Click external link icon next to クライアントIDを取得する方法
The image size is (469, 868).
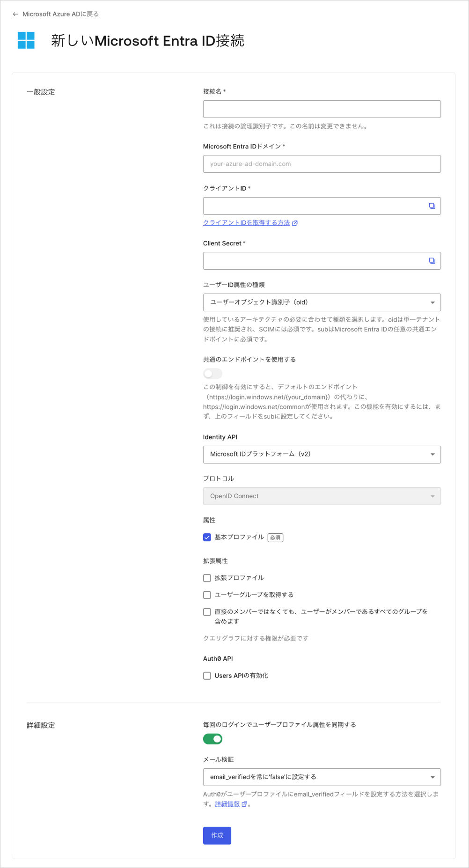[295, 223]
